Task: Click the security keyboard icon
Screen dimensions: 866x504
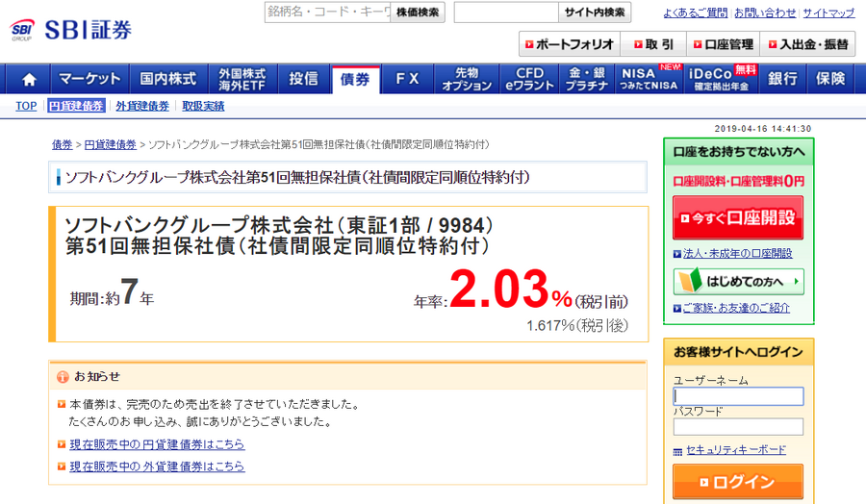Action: (x=677, y=451)
